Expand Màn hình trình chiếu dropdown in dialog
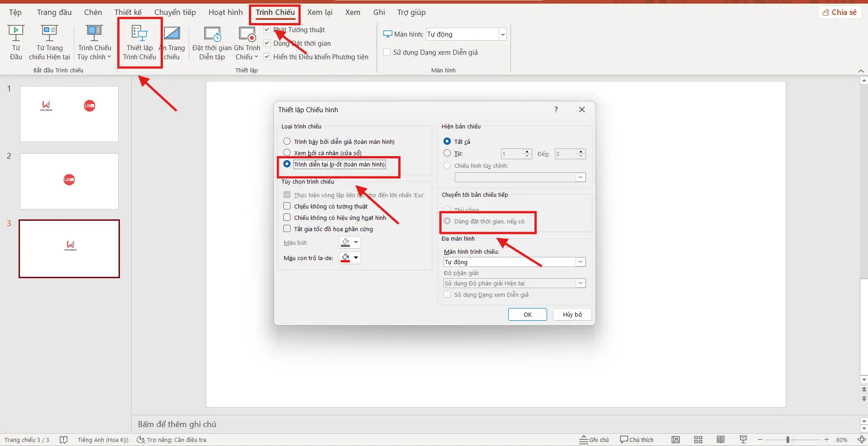Screen dimensions: 868x446 580,262
